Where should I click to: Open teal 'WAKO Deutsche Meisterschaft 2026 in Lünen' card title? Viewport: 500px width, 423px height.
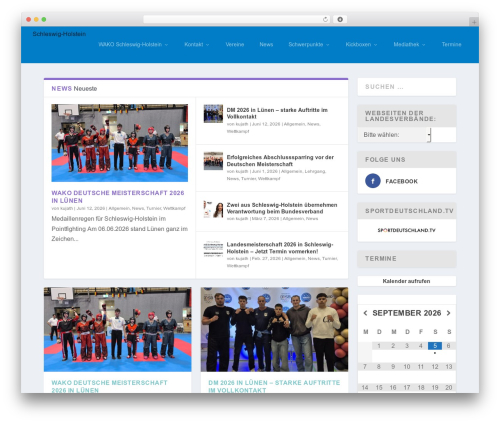click(109, 386)
